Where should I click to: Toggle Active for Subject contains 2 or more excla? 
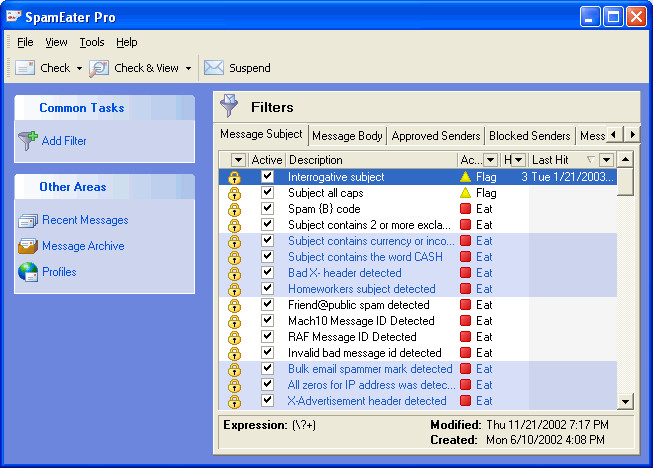tap(267, 224)
